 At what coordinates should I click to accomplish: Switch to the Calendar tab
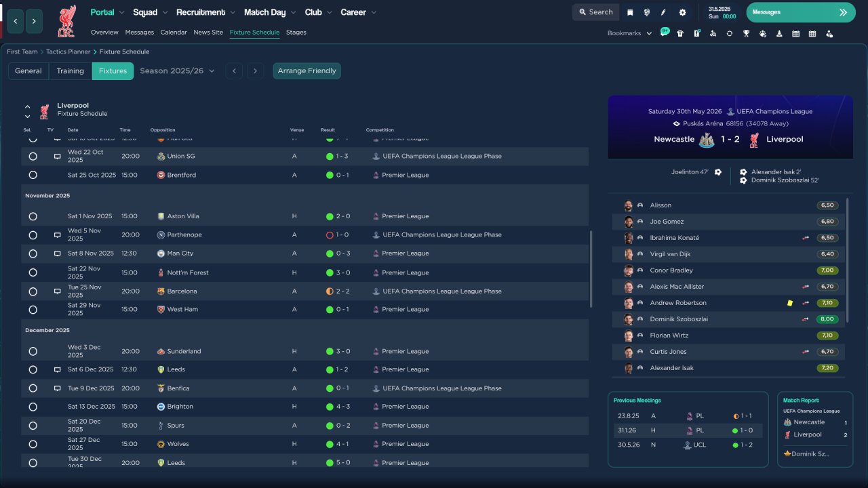click(x=174, y=33)
